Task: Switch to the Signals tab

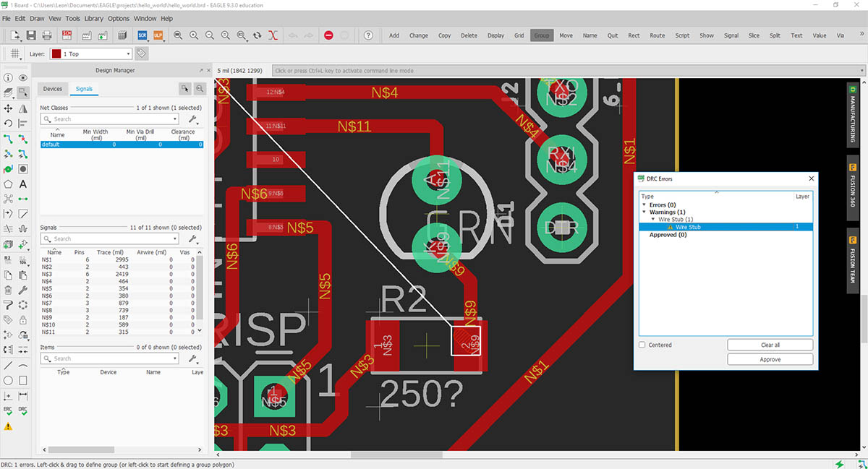Action: coord(84,89)
